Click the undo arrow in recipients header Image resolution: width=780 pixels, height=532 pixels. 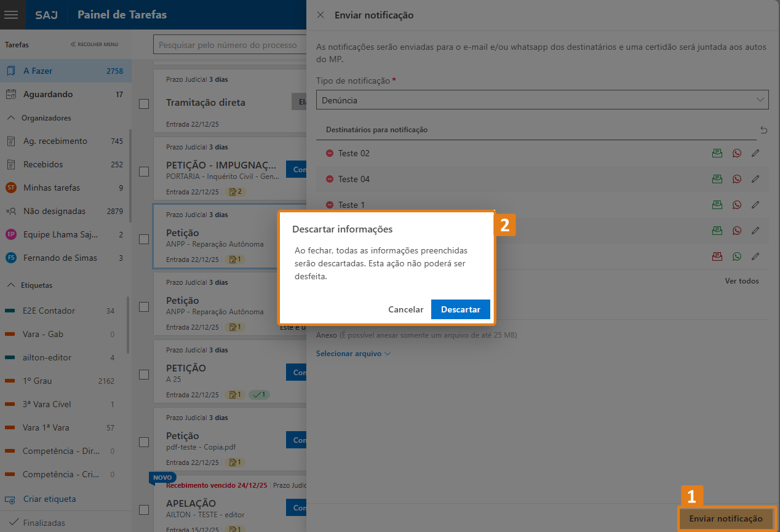point(763,130)
